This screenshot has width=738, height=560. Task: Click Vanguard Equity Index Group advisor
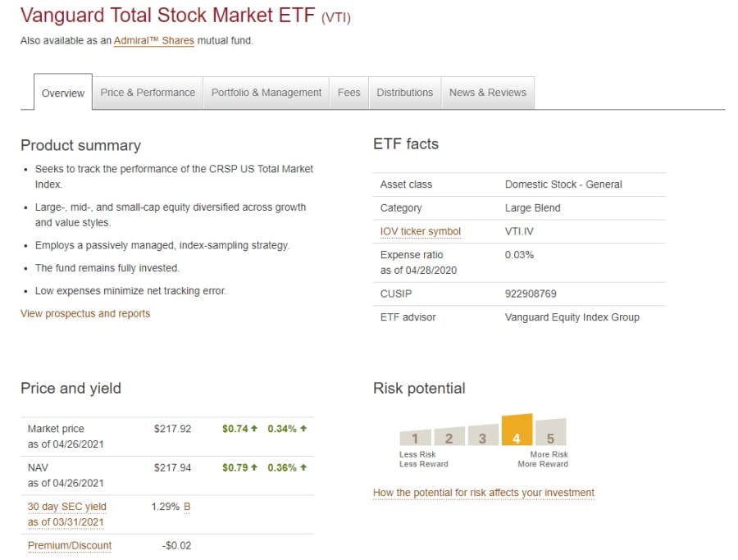tap(572, 317)
